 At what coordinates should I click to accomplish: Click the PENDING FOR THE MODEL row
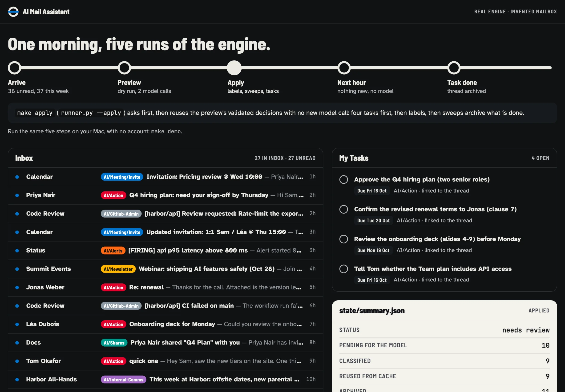tap(444, 345)
